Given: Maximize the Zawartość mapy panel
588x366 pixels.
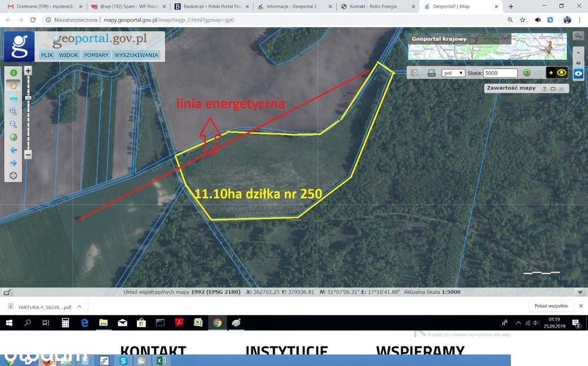Looking at the screenshot, I should coord(553,88).
